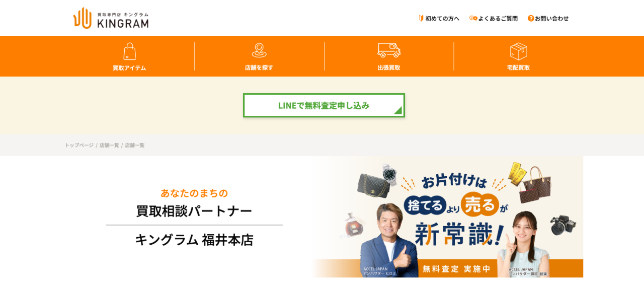The height and width of the screenshot is (284, 644).
Task: Open the 初めての方へ link
Action: pyautogui.click(x=442, y=19)
